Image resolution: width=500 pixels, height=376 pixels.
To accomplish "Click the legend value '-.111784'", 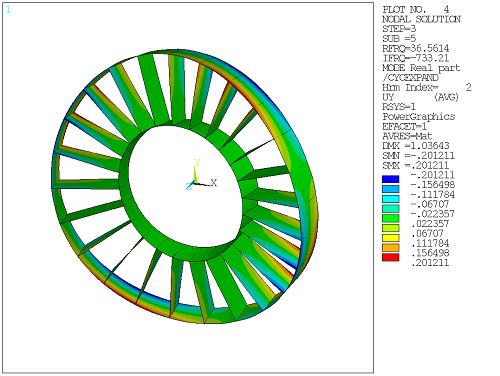I will tap(433, 194).
